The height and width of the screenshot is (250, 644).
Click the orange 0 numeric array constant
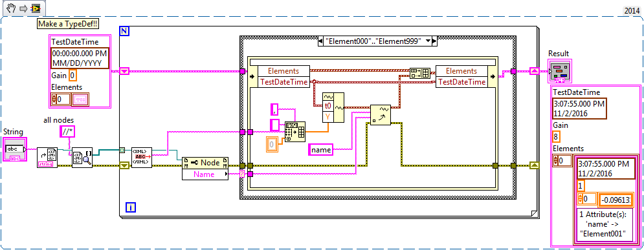point(271,143)
